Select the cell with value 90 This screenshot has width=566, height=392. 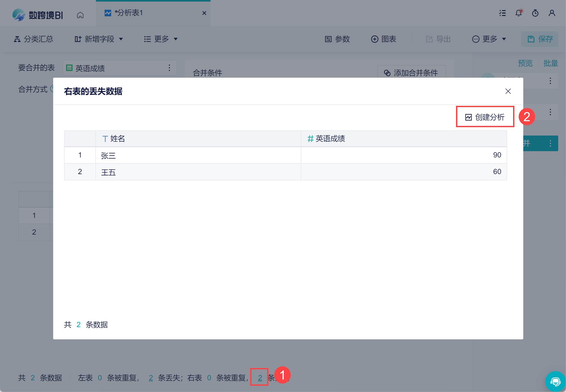point(404,155)
